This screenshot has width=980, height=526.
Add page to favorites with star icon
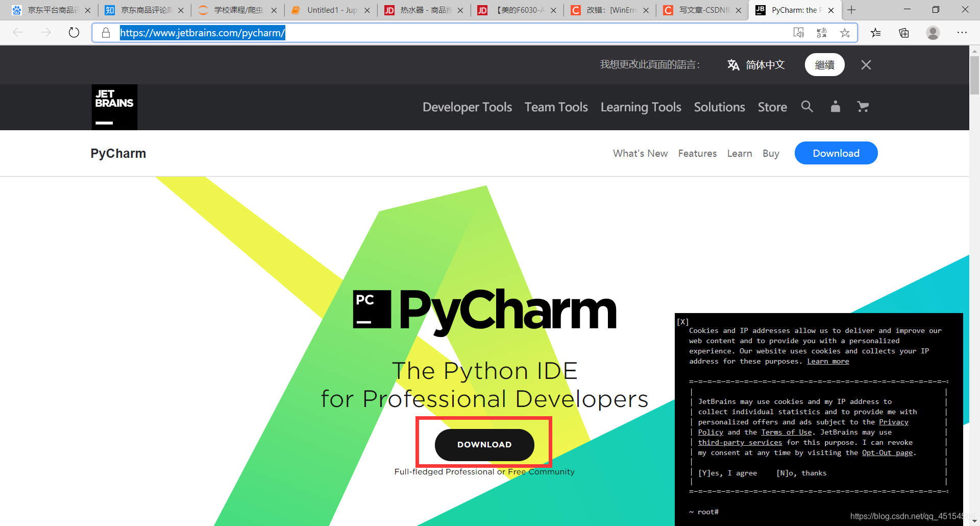[x=845, y=33]
